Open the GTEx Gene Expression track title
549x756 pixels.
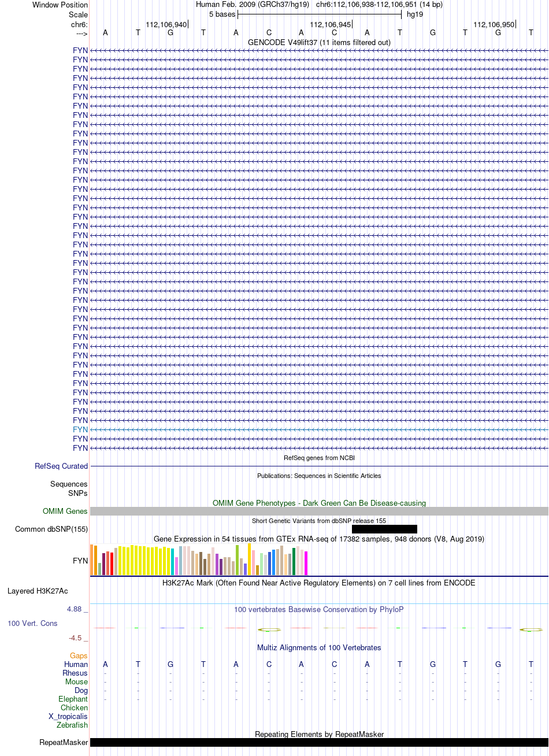[x=319, y=539]
